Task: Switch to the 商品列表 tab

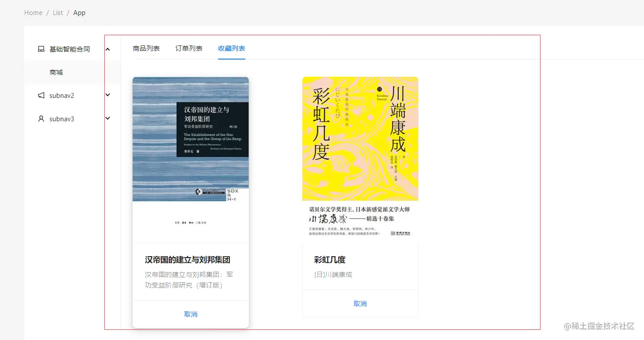Action: [x=146, y=49]
